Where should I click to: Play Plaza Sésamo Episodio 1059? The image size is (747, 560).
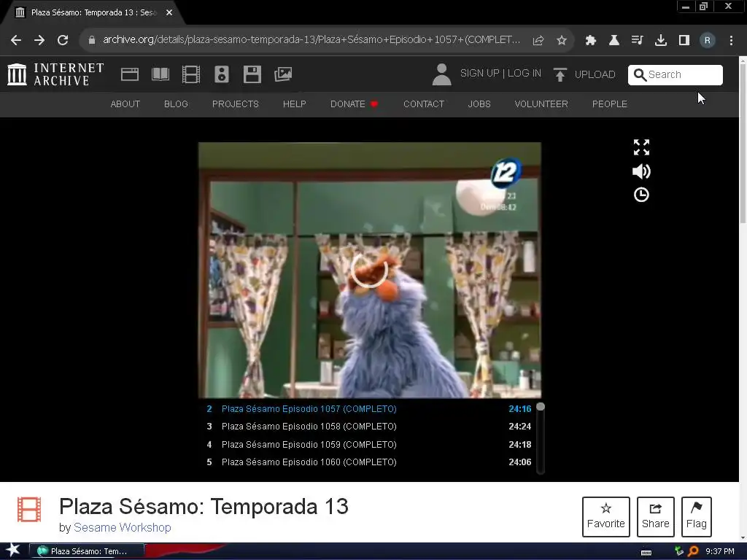(369, 444)
